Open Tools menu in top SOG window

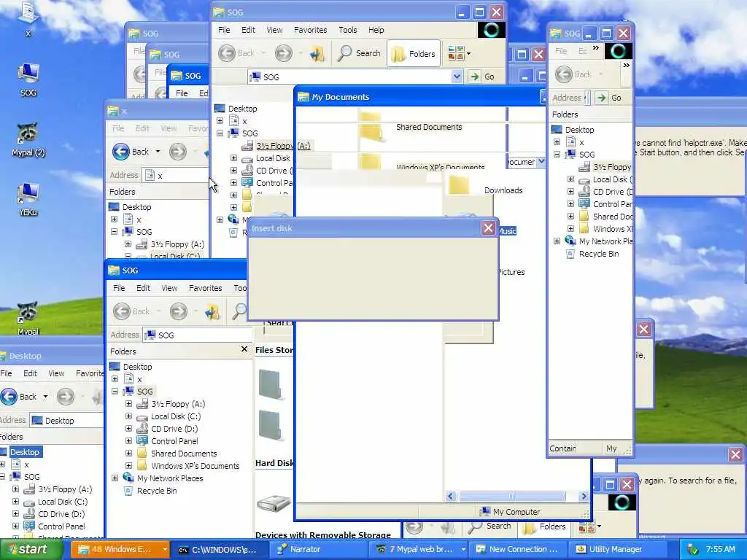[348, 30]
